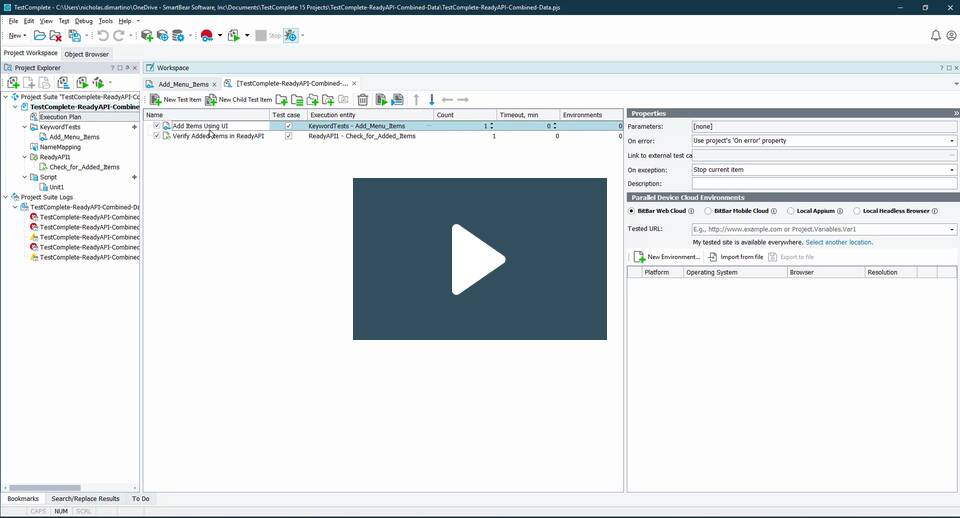
Task: Click the New Child Test Item icon
Action: click(211, 100)
